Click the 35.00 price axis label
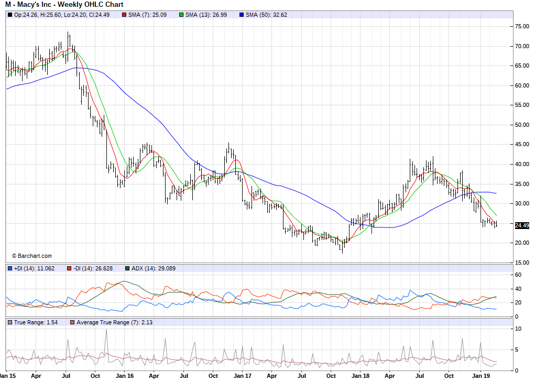Screen dimensions: 535x392 point(522,184)
